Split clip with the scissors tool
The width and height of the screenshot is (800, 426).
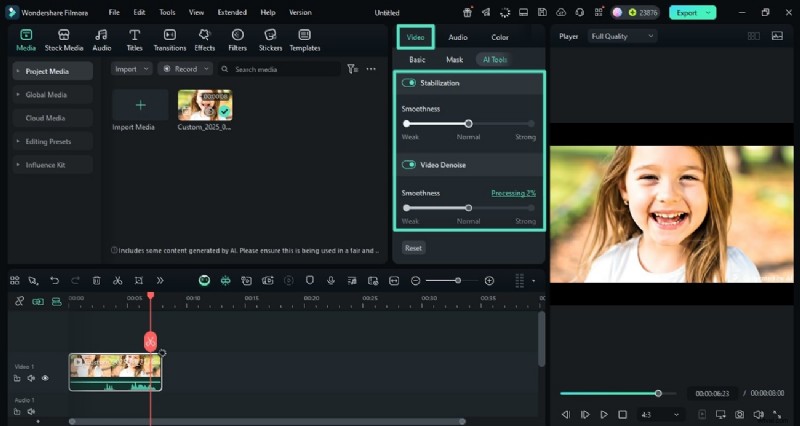[117, 281]
